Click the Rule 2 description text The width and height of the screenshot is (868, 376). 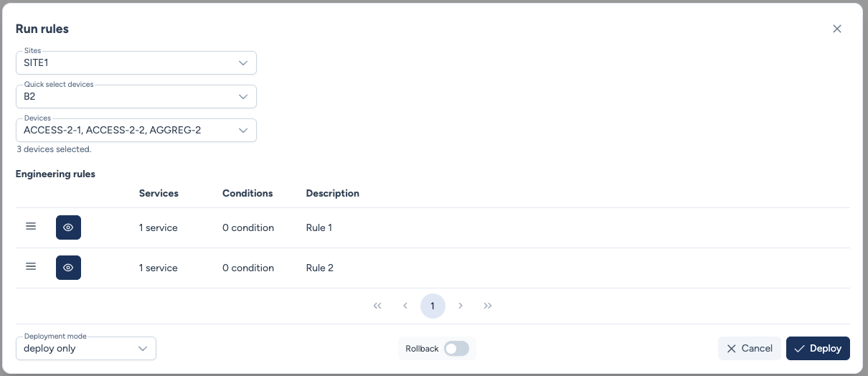pos(320,268)
